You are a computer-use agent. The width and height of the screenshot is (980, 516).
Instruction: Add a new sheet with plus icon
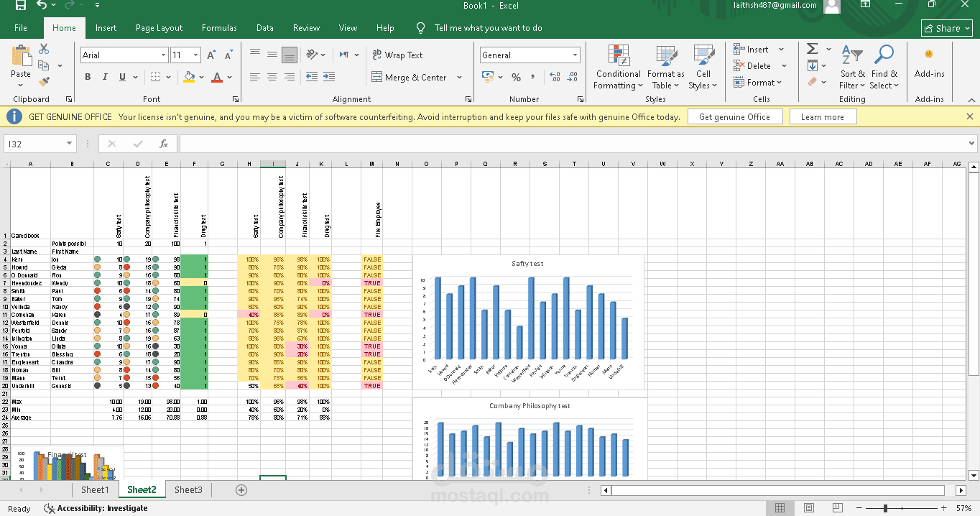tap(241, 490)
